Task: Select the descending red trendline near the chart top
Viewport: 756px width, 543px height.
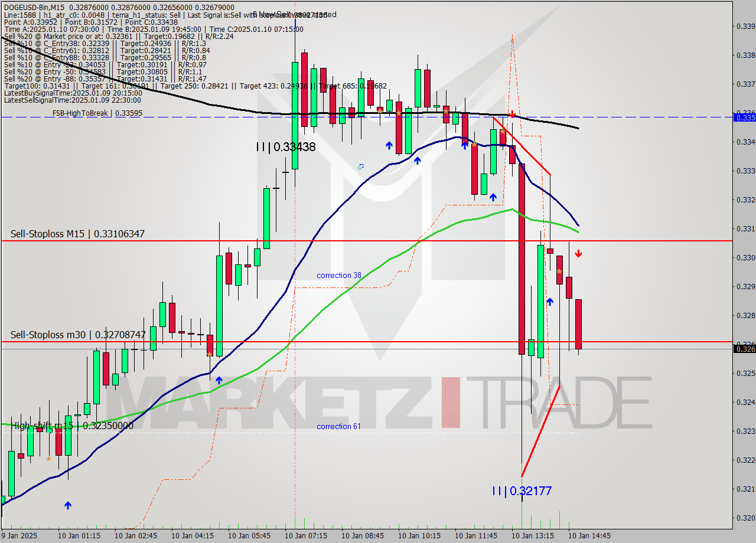Action: pos(522,145)
